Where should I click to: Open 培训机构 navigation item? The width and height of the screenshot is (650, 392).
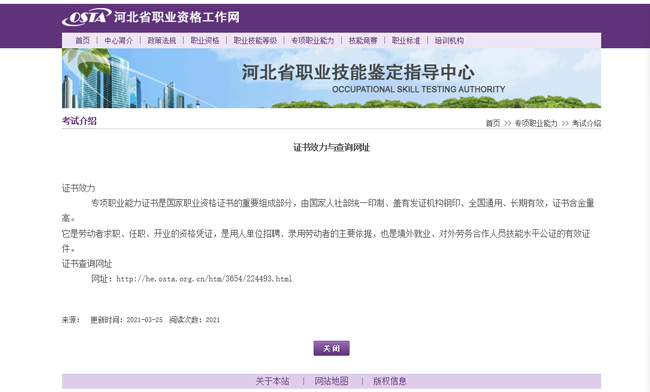449,40
